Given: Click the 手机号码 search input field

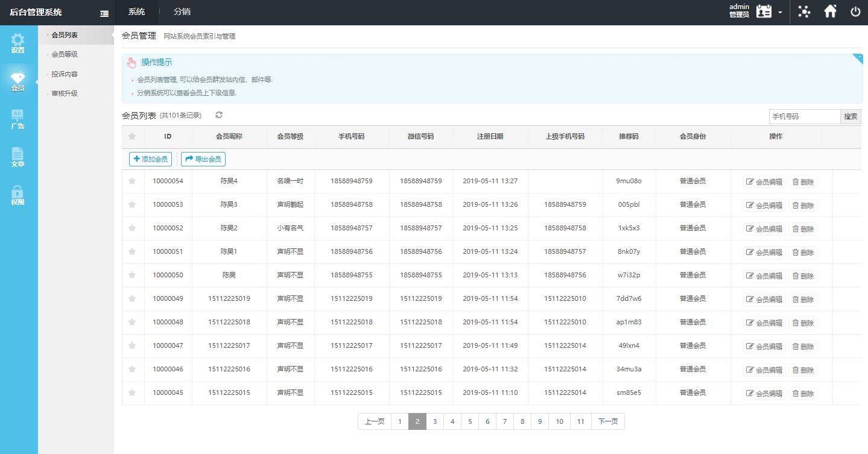Looking at the screenshot, I should pos(804,116).
